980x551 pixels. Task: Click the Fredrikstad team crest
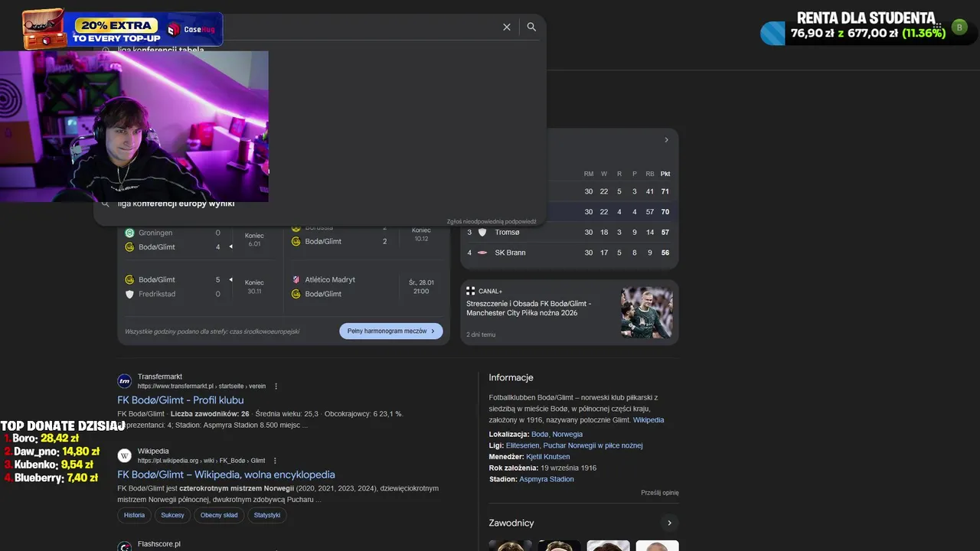point(129,294)
